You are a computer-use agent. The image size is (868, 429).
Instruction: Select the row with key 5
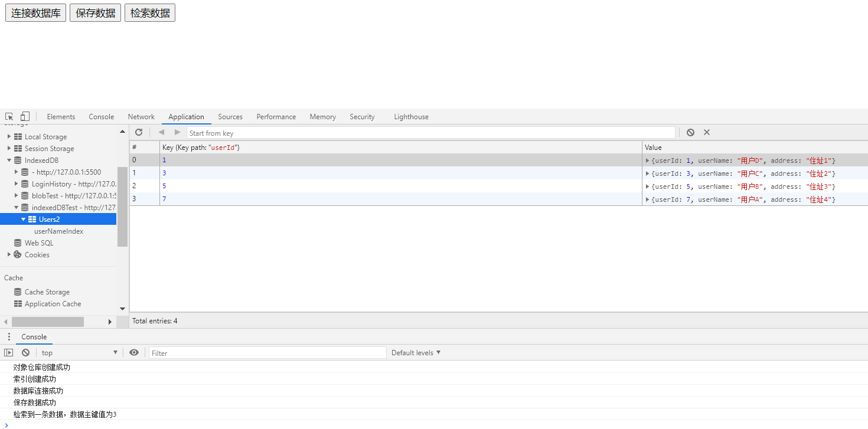coord(499,186)
